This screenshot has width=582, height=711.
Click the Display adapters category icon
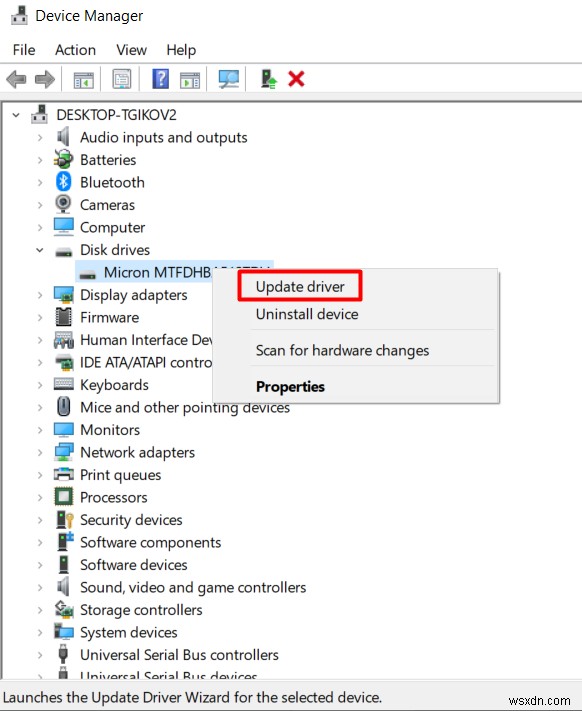pos(63,295)
